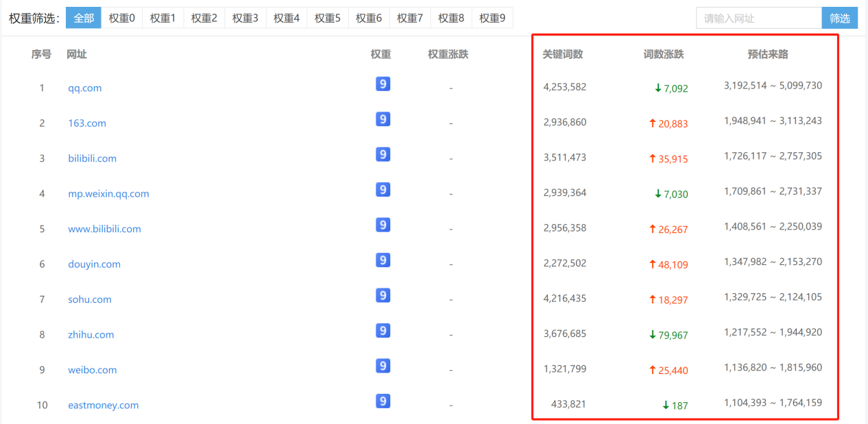This screenshot has height=424, width=868.
Task: Click the 权重涨跌 column header
Action: point(448,54)
